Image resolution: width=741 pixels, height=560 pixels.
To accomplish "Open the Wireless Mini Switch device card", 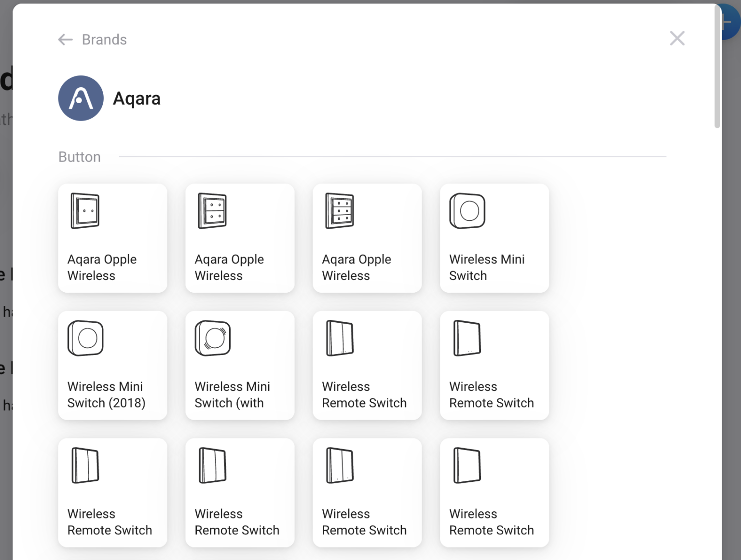I will (494, 239).
